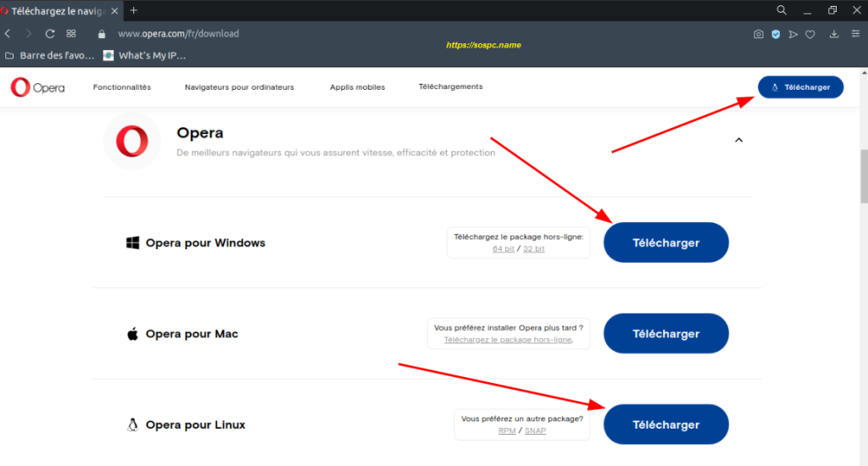Screen dimensions: 868x466
Task: Click the SNAP package link
Action: coord(536,430)
